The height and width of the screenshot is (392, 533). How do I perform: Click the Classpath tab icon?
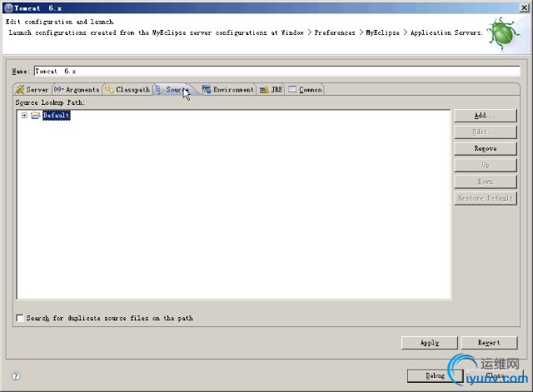coord(109,89)
